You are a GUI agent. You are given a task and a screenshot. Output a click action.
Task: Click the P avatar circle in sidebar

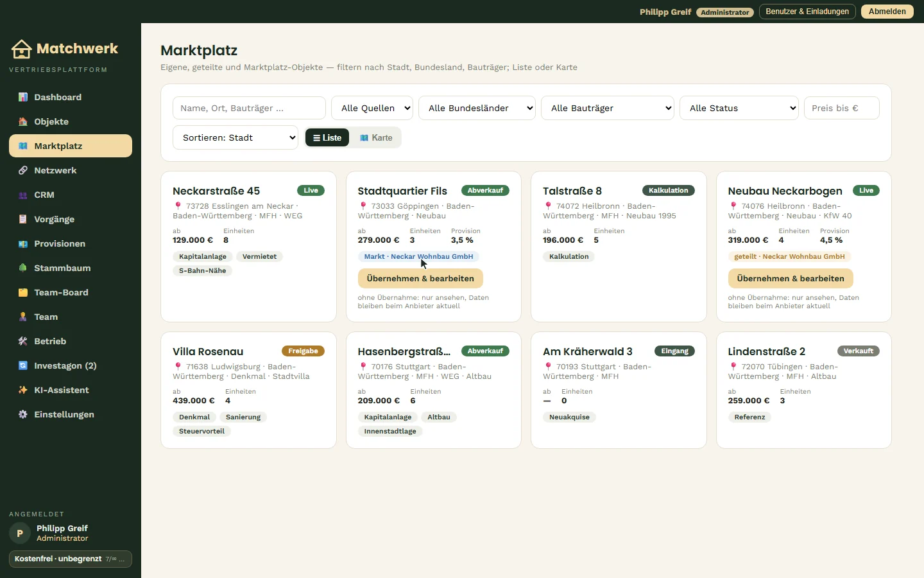(x=20, y=533)
